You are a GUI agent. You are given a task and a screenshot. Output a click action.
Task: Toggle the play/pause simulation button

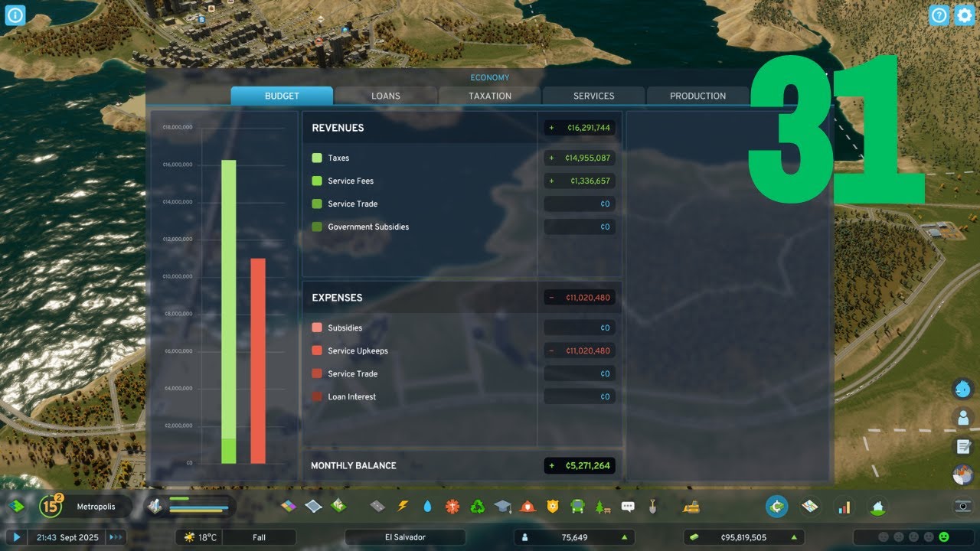17,537
